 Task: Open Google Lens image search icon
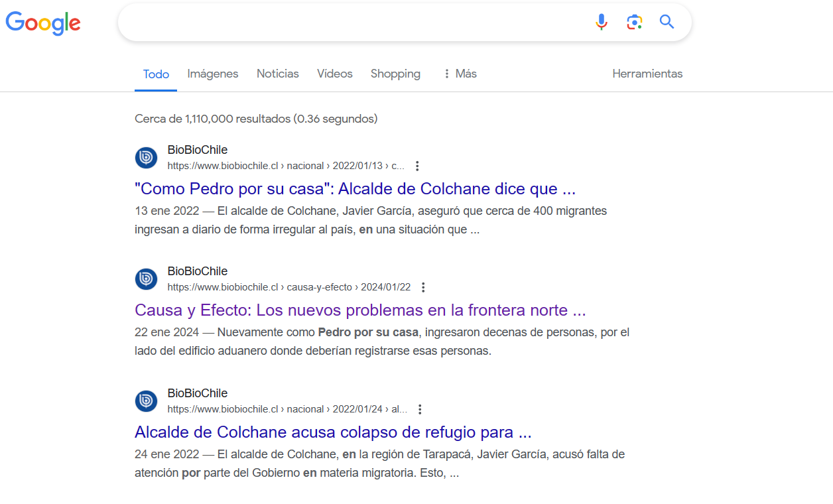pos(635,22)
